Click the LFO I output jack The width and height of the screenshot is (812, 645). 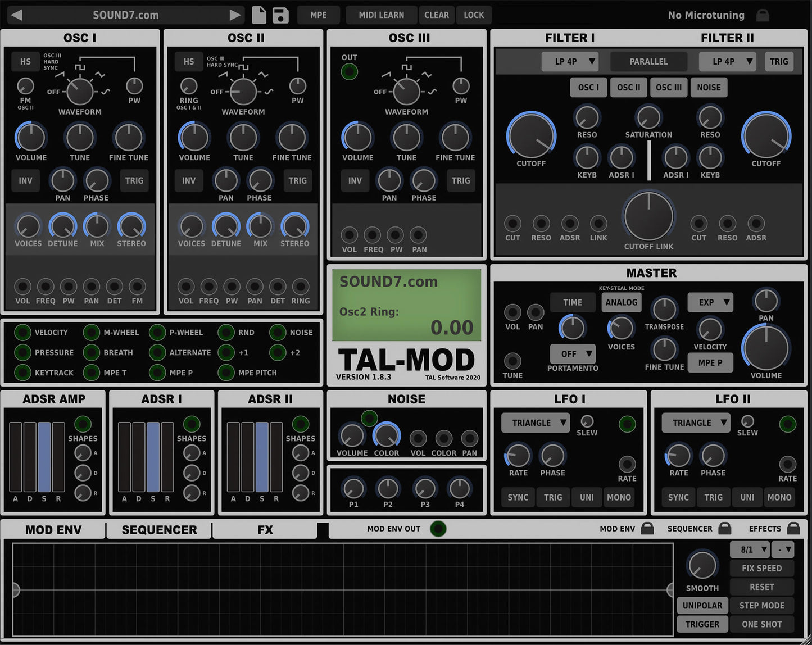click(x=627, y=424)
